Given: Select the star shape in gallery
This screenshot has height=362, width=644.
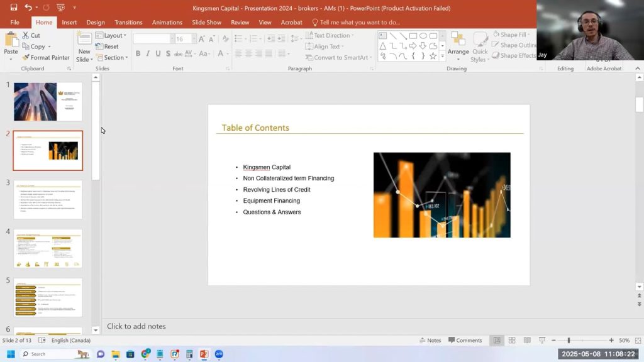Looking at the screenshot, I should 433,56.
